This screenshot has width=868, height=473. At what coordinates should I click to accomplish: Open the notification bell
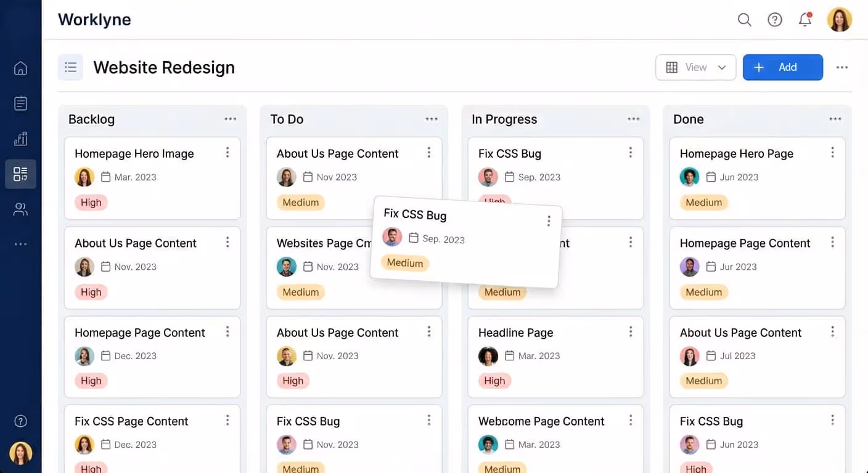click(x=805, y=19)
